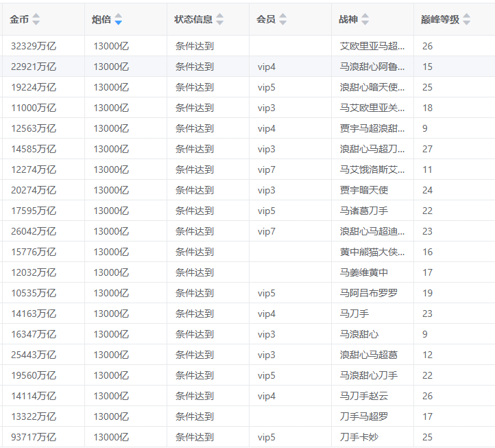This screenshot has height=448, width=495.
Task: Click the 26042万亿 gold value
Action: 34,231
